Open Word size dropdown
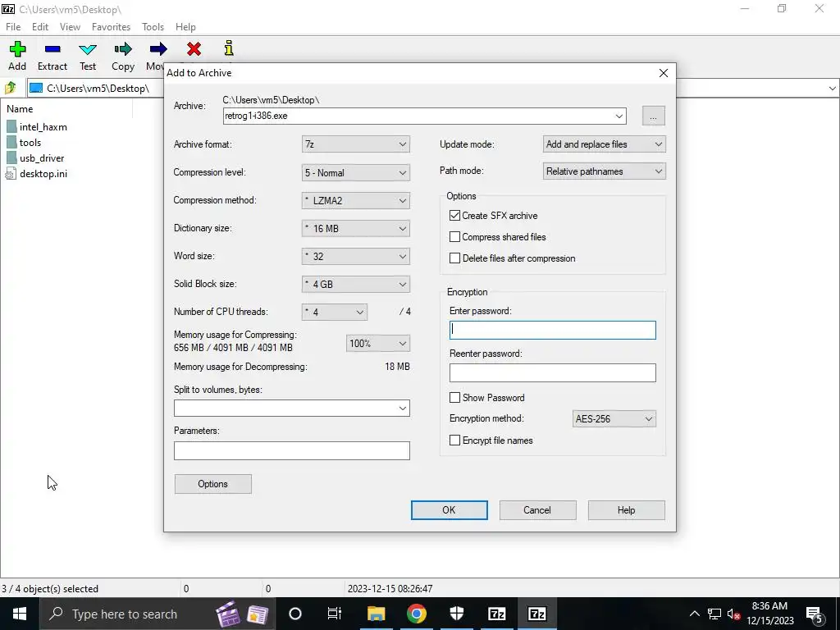The height and width of the screenshot is (630, 840). coord(356,256)
